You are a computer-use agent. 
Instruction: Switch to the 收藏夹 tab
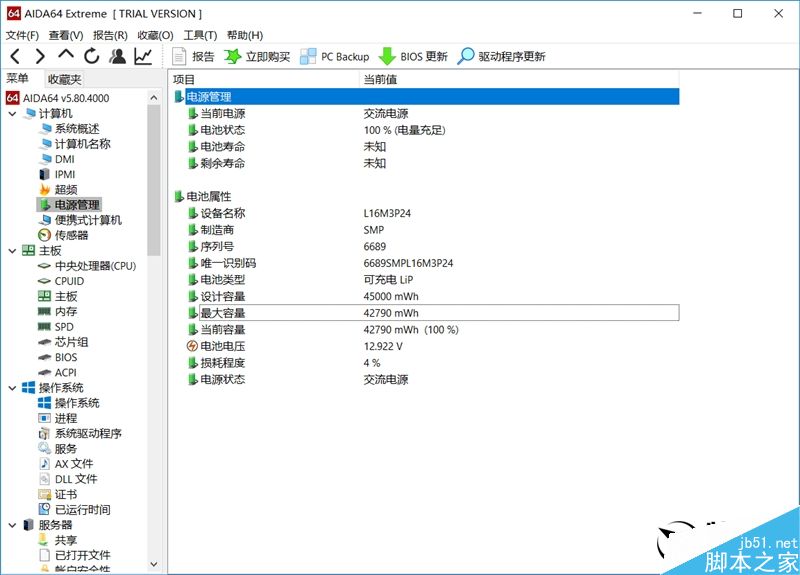(64, 79)
